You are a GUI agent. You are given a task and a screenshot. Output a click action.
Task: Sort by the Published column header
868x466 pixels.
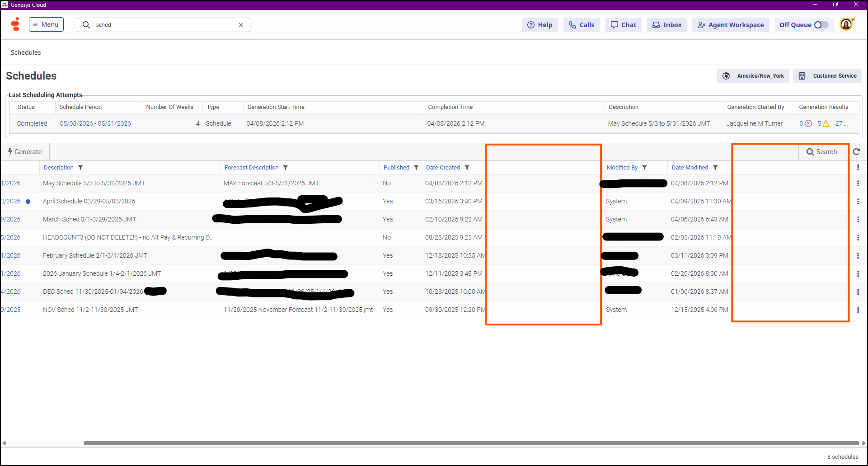click(x=396, y=168)
